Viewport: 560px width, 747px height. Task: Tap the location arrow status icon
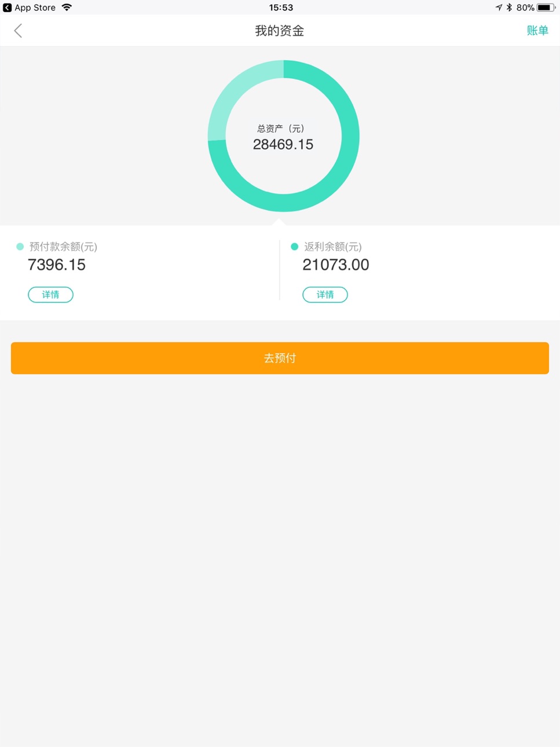point(499,8)
